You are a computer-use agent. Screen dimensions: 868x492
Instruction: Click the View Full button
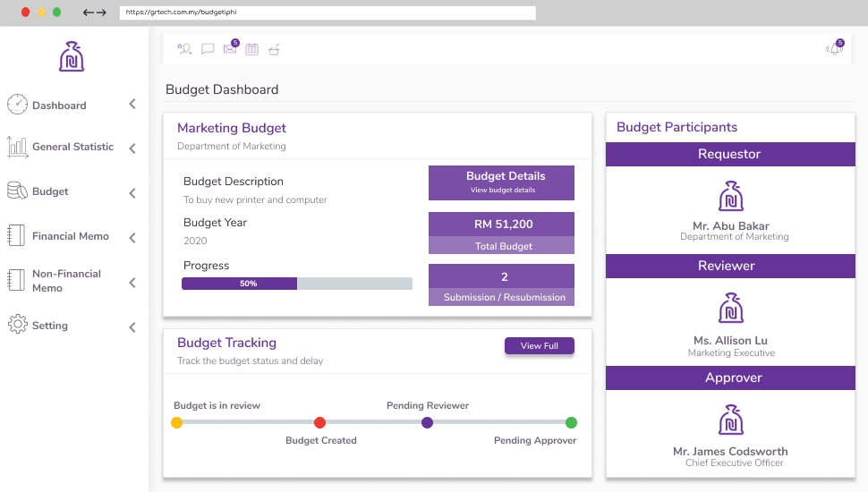click(x=540, y=346)
